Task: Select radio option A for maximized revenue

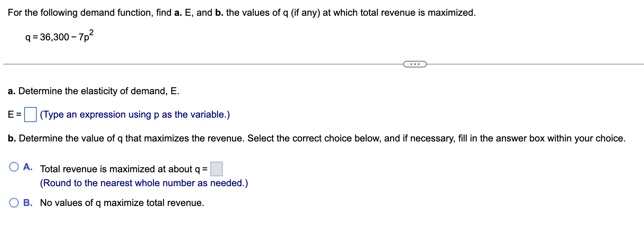Action: click(14, 167)
